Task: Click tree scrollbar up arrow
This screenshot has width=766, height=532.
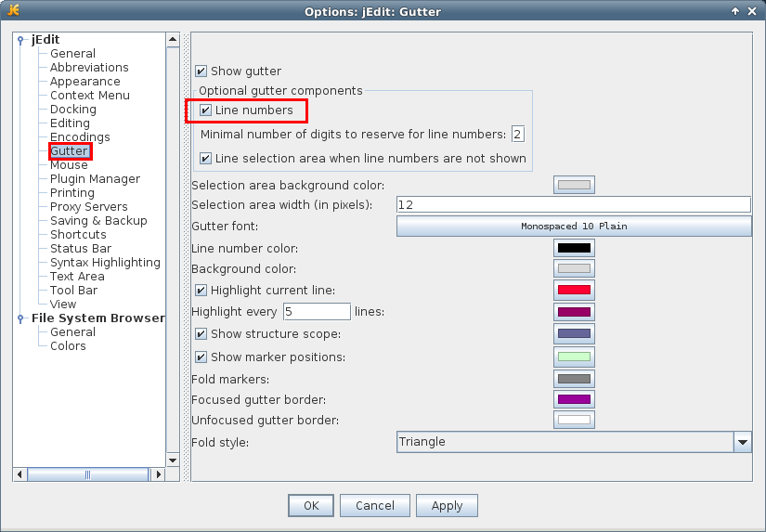Action: 173,40
